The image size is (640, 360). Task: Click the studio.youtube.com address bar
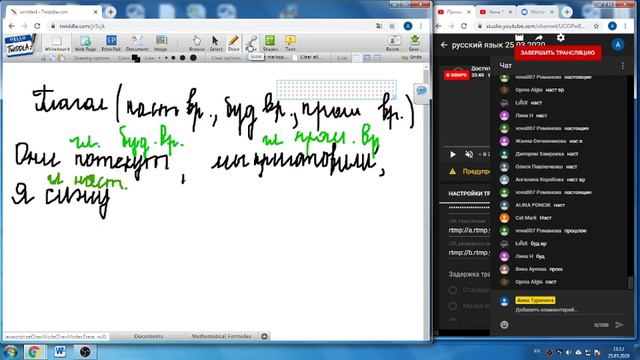533,26
